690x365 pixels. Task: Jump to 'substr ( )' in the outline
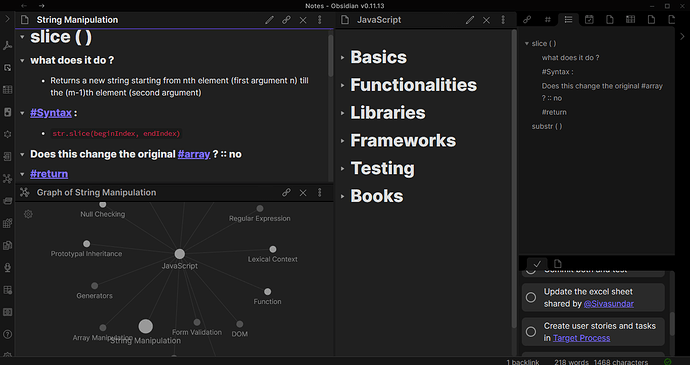[x=547, y=126]
